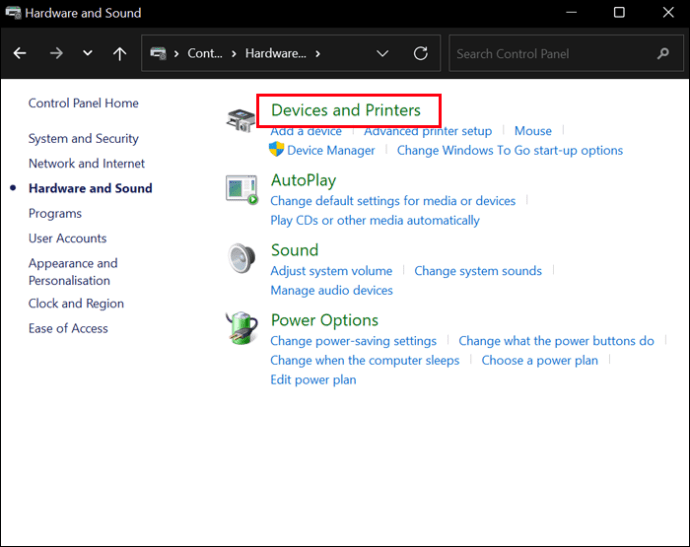This screenshot has width=690, height=547.
Task: Click the Device Manager shield icon
Action: [x=276, y=150]
